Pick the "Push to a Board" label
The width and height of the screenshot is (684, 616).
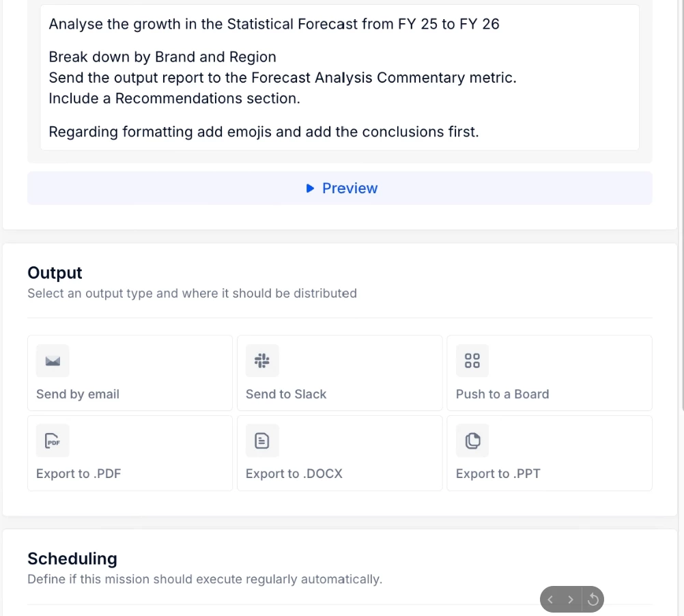502,394
